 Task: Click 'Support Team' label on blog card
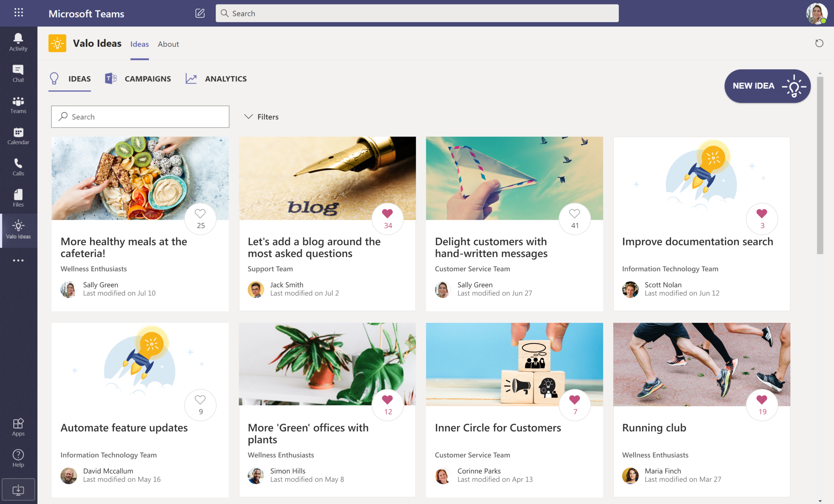click(270, 269)
